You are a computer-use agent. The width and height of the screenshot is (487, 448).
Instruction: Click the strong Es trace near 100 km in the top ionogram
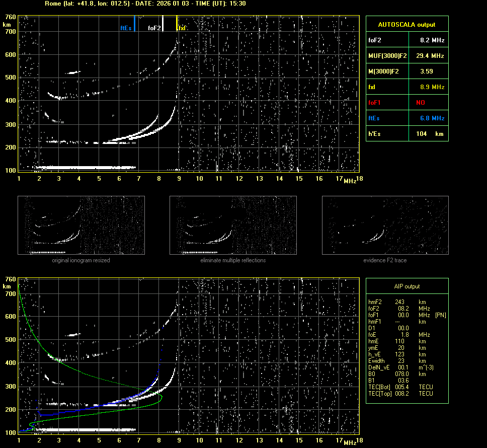tap(86, 167)
